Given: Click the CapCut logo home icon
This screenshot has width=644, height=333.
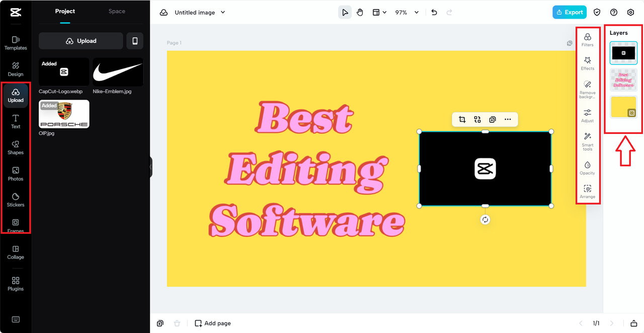Looking at the screenshot, I should [15, 13].
